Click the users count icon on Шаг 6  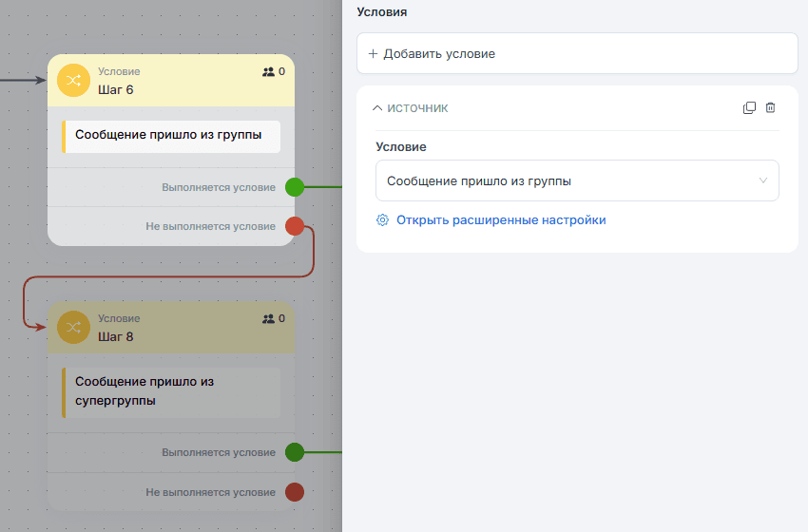pyautogui.click(x=268, y=71)
